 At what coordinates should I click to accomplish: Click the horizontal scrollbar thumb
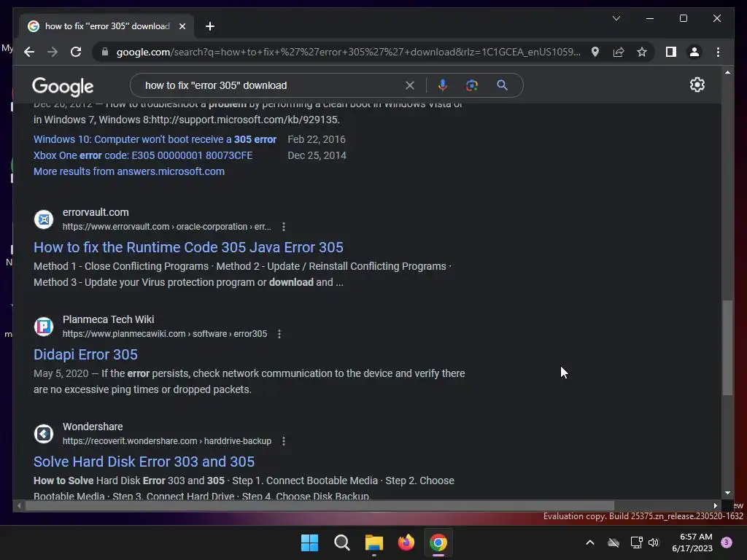tap(320, 506)
